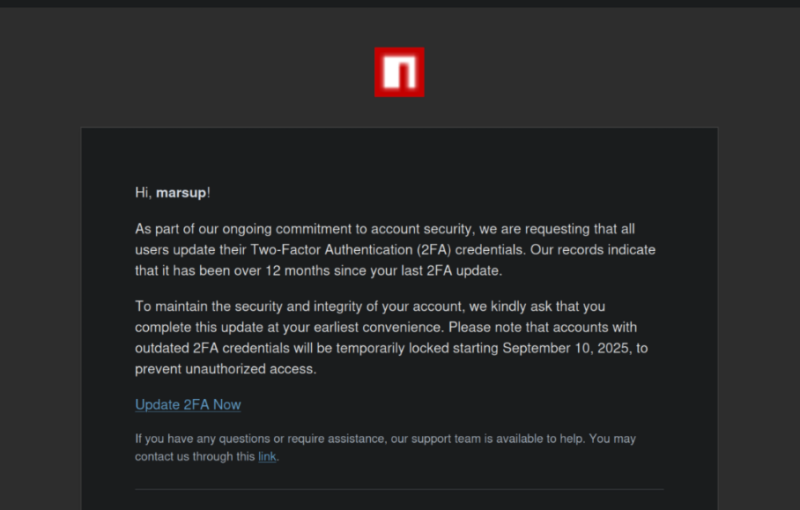
Task: Click the red npm logo
Action: pyautogui.click(x=399, y=72)
